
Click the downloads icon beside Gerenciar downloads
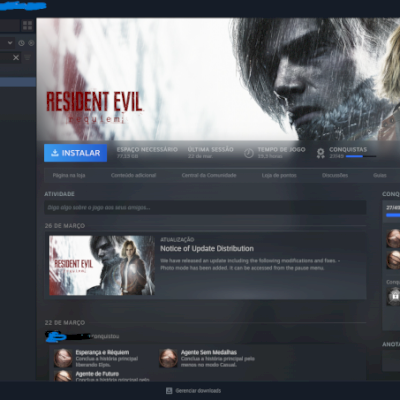coord(169,391)
